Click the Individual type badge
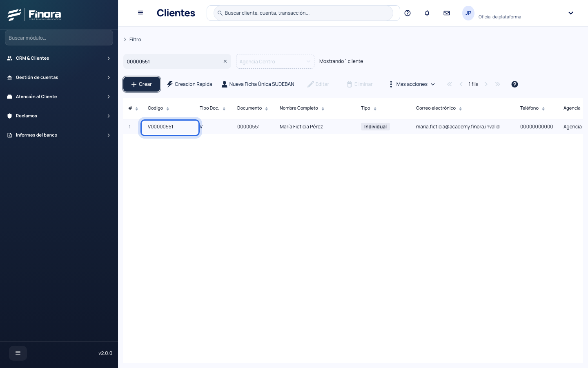The width and height of the screenshot is (588, 368). click(x=375, y=127)
